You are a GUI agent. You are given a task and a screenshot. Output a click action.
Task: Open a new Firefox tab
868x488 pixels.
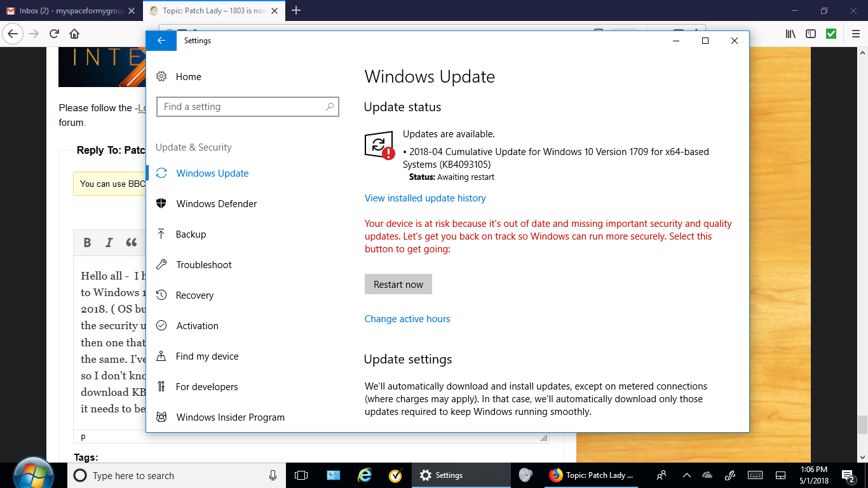click(x=296, y=11)
